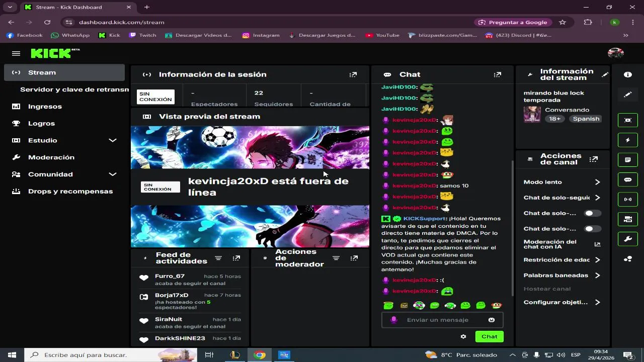Click the pencil icon in the right toolbar

[x=628, y=94]
